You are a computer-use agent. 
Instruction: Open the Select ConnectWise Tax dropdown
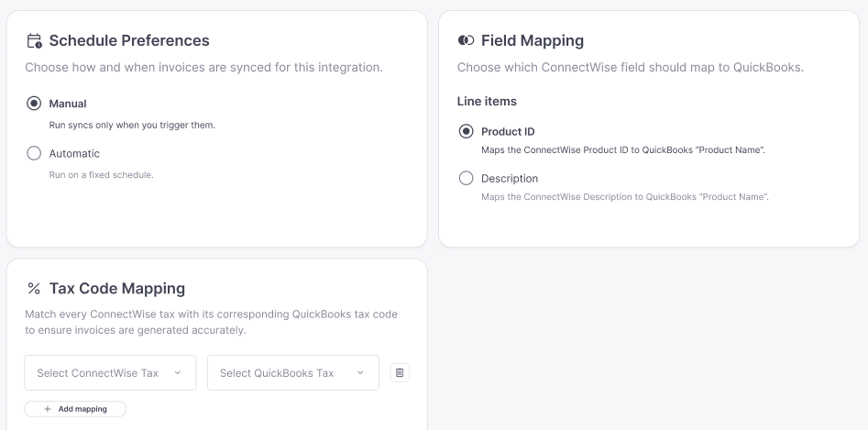[x=110, y=373]
